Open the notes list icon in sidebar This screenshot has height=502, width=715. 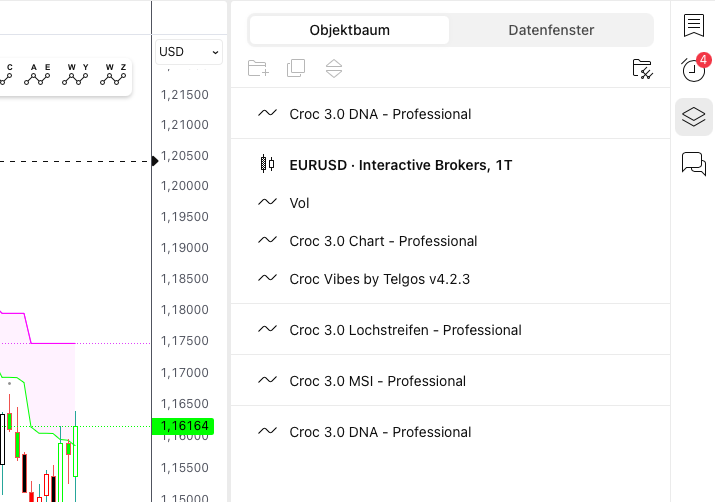click(693, 25)
